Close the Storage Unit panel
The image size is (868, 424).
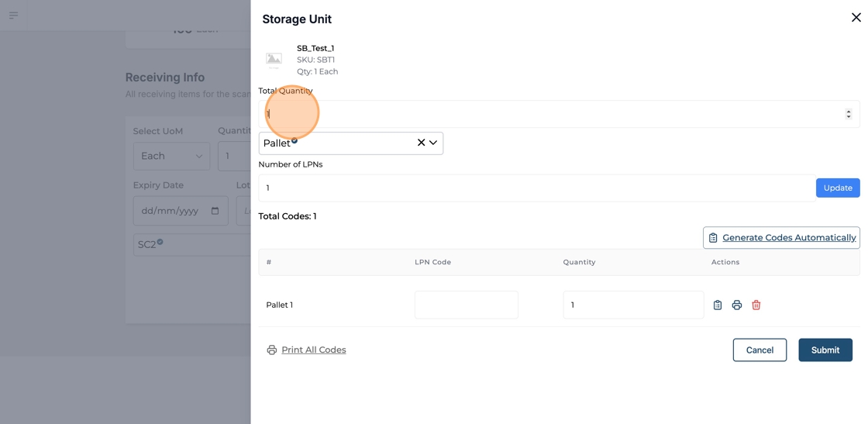[856, 17]
